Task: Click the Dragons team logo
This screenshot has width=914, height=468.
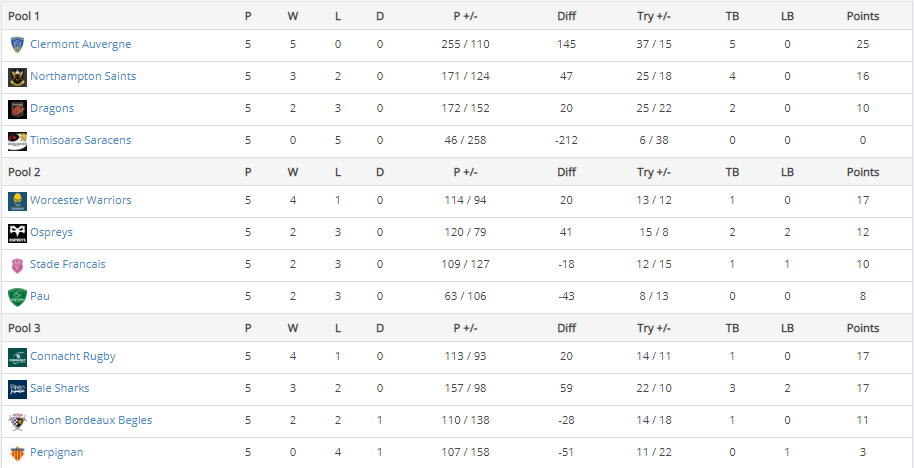Action: tap(17, 109)
